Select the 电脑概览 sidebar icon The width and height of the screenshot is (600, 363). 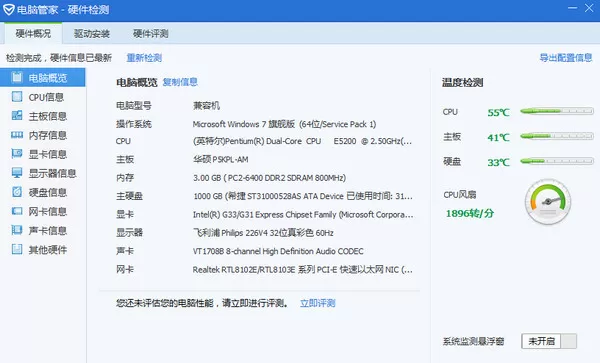[x=17, y=78]
